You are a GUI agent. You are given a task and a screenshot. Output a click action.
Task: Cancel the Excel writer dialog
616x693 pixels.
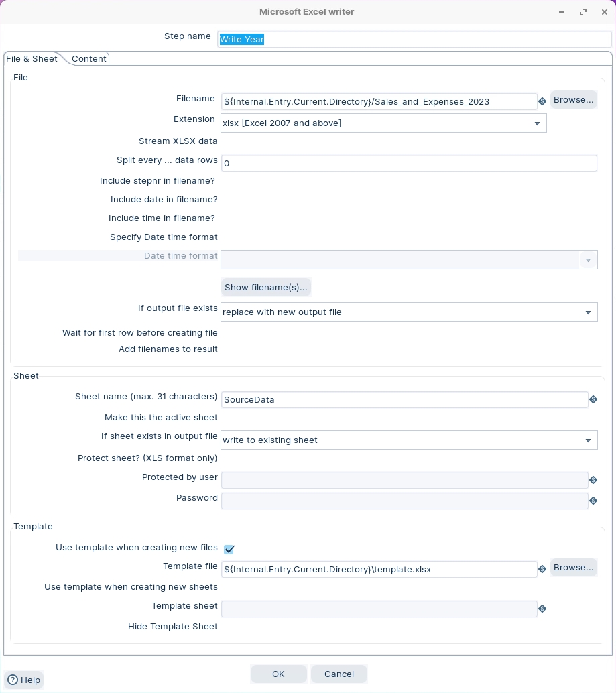338,674
